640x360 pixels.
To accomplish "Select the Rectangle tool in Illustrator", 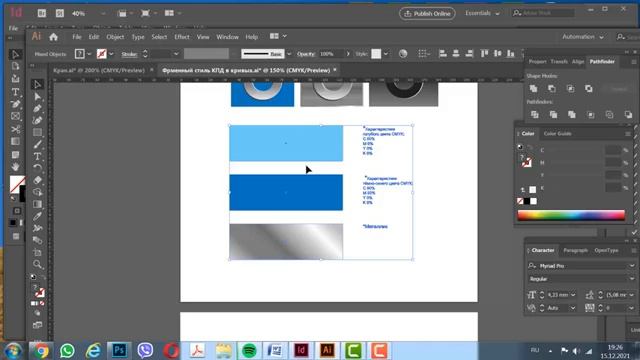I will (37, 132).
